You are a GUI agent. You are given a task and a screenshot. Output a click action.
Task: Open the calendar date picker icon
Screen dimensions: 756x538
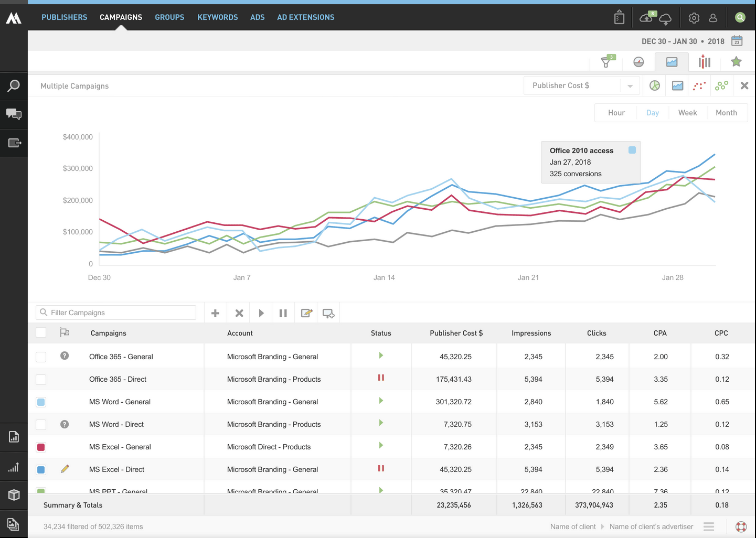tap(737, 41)
